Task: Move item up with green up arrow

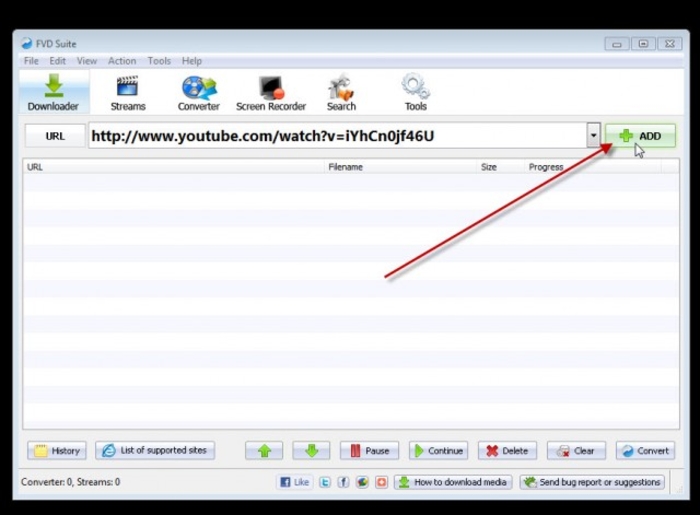Action: pos(264,451)
